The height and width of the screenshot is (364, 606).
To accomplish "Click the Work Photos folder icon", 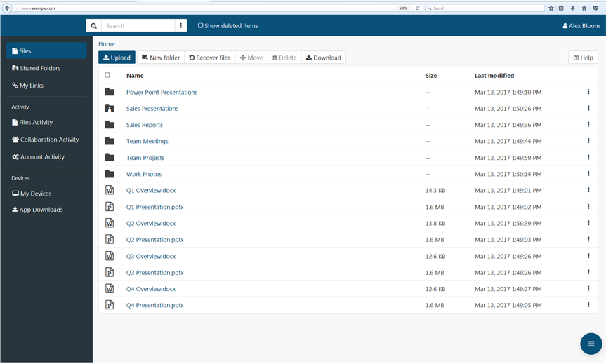I will 110,174.
